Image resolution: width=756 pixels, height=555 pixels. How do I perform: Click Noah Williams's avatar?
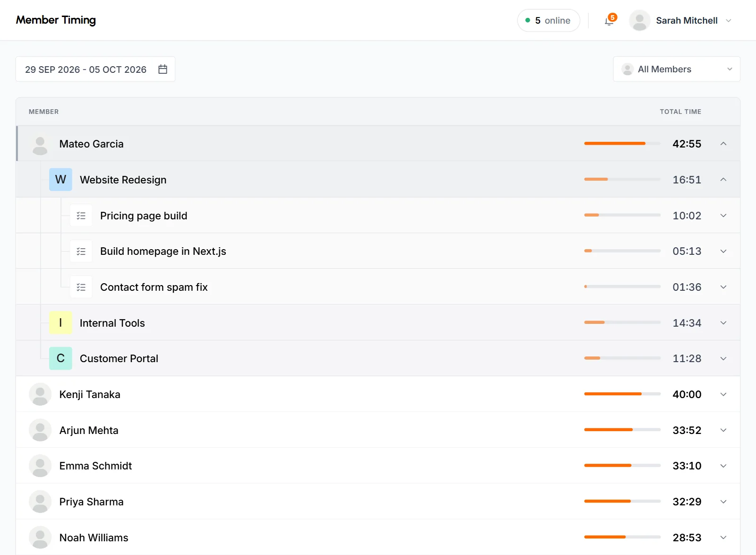(40, 538)
